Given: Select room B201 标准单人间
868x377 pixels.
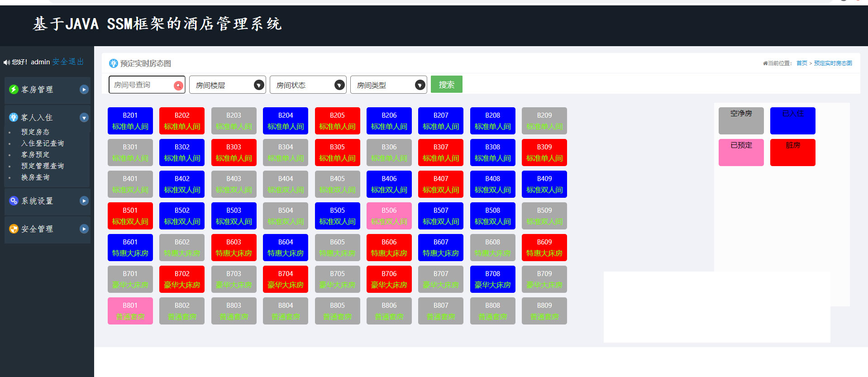Looking at the screenshot, I should click(130, 121).
